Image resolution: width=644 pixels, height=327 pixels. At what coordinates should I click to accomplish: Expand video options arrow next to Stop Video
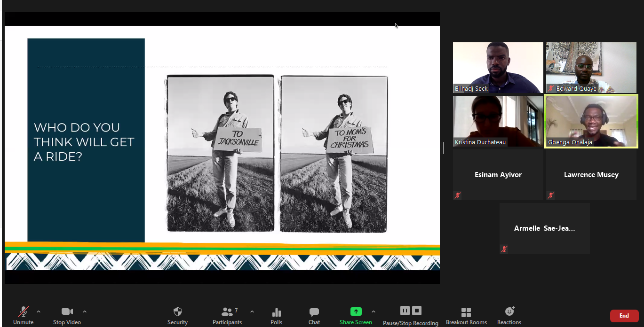[85, 311]
